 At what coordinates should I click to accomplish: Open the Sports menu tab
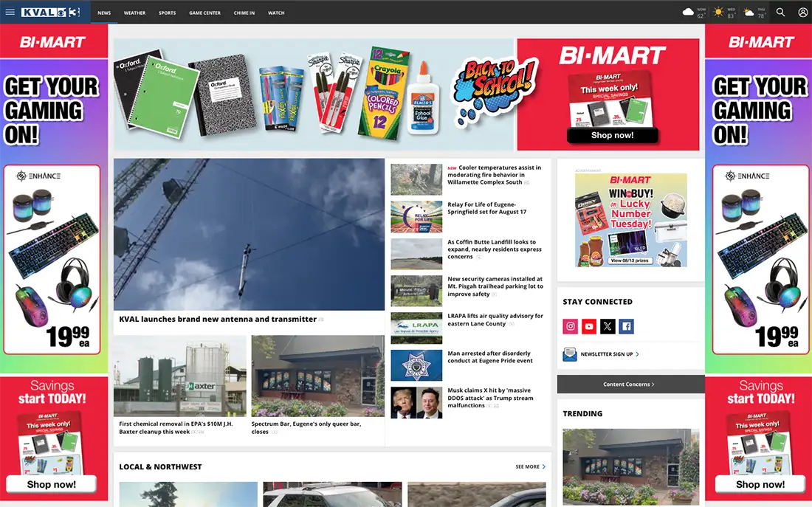pos(168,13)
